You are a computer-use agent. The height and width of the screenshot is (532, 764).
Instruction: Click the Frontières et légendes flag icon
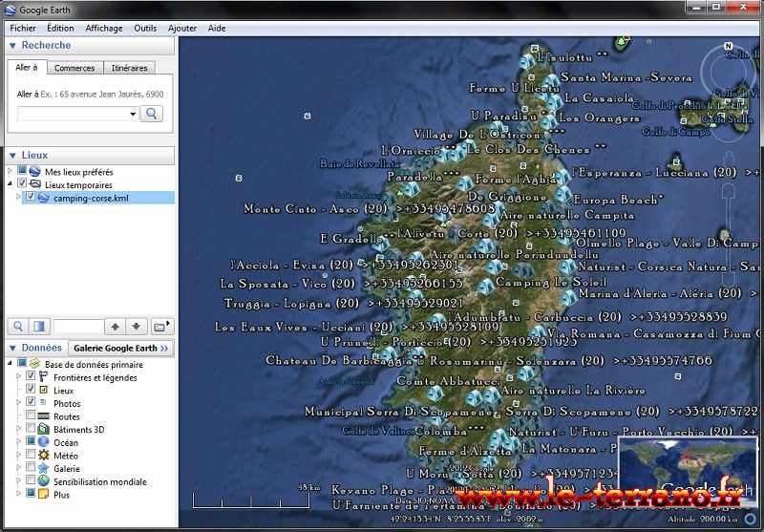(x=43, y=376)
